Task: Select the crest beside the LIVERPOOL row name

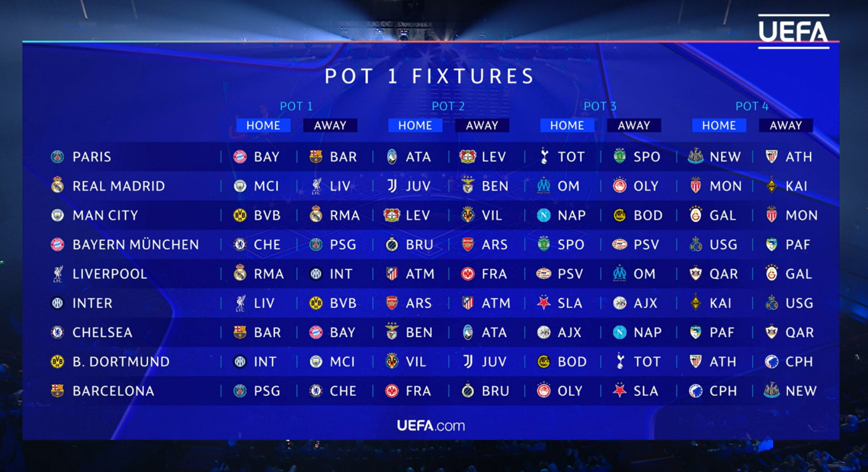Action: tap(57, 274)
